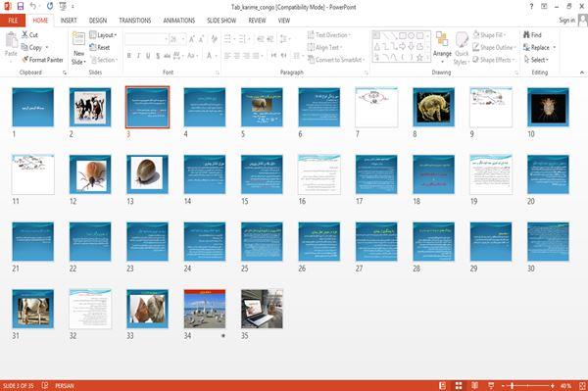This screenshot has width=588, height=391.
Task: Reset the slide layout
Action: point(100,47)
